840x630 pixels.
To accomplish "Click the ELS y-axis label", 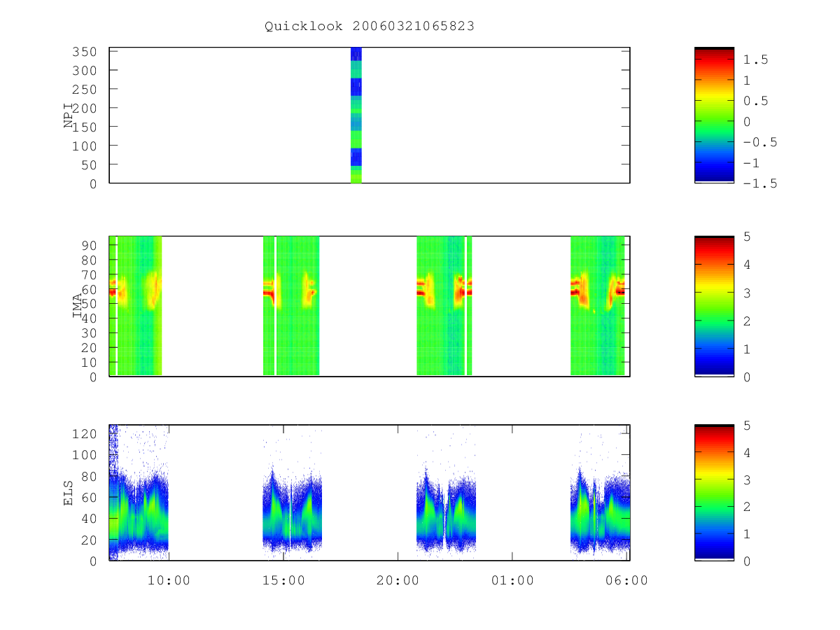I will (69, 493).
